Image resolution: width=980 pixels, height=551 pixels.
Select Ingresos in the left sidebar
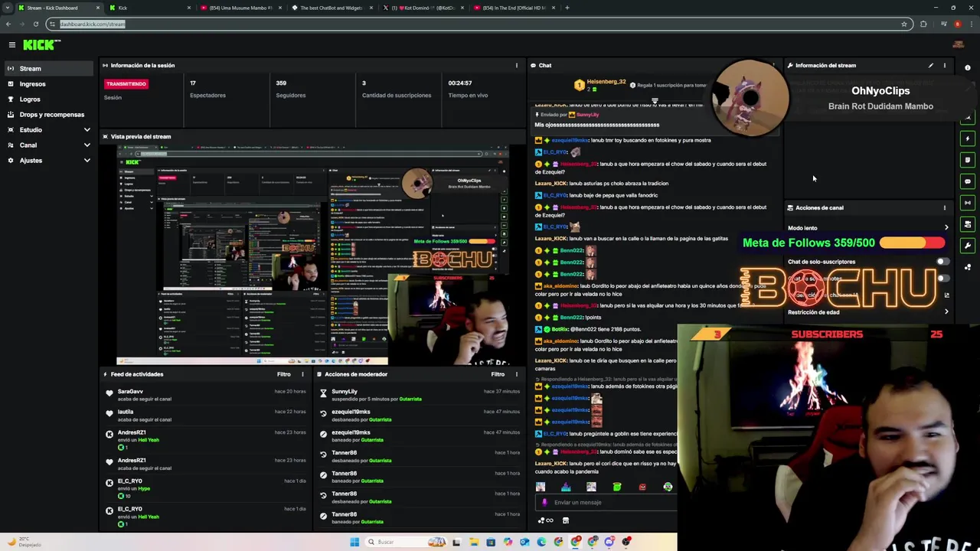click(49, 84)
